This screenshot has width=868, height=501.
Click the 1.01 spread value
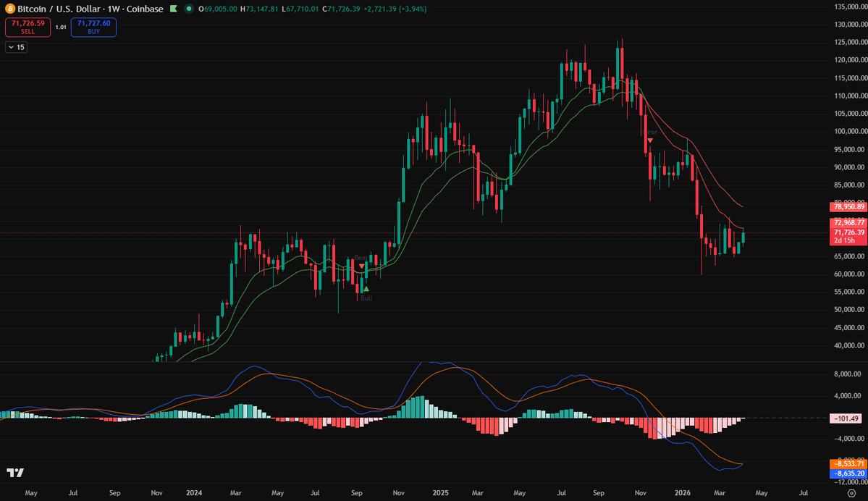tap(61, 27)
